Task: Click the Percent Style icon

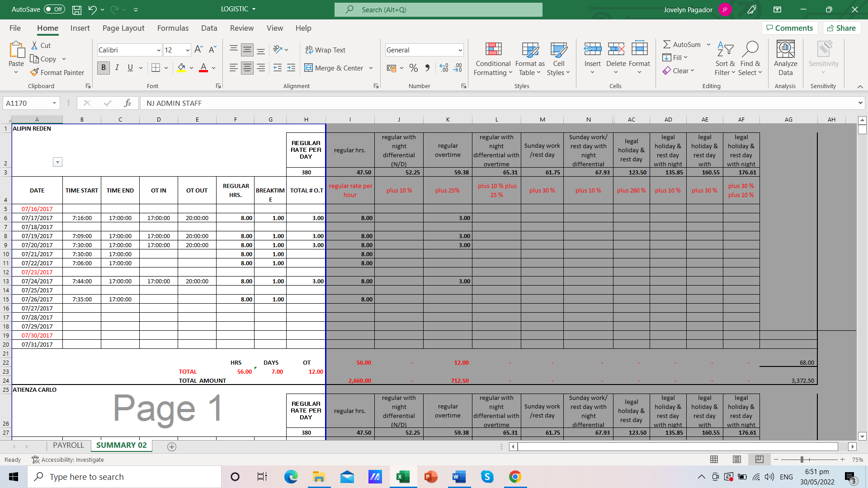Action: [413, 68]
